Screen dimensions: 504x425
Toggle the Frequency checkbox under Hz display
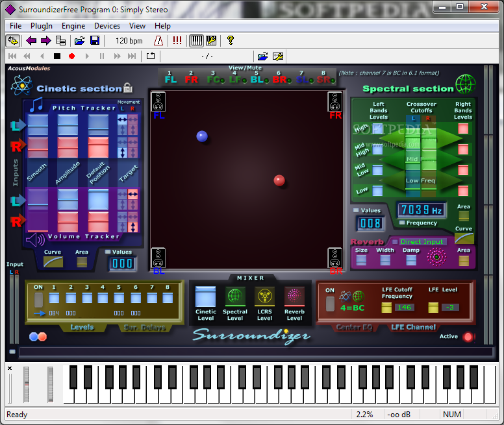pos(402,223)
